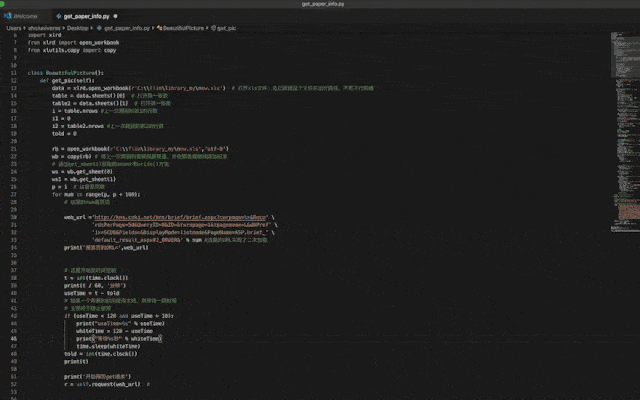This screenshot has height=400, width=640.
Task: Click the class symbol icon before BeautifulPicture
Action: pyautogui.click(x=159, y=28)
